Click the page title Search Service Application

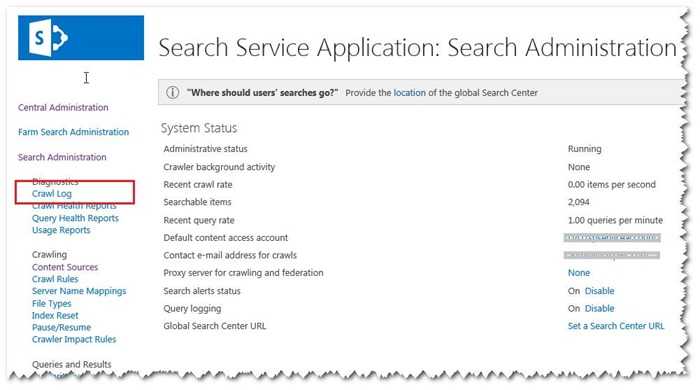point(417,47)
